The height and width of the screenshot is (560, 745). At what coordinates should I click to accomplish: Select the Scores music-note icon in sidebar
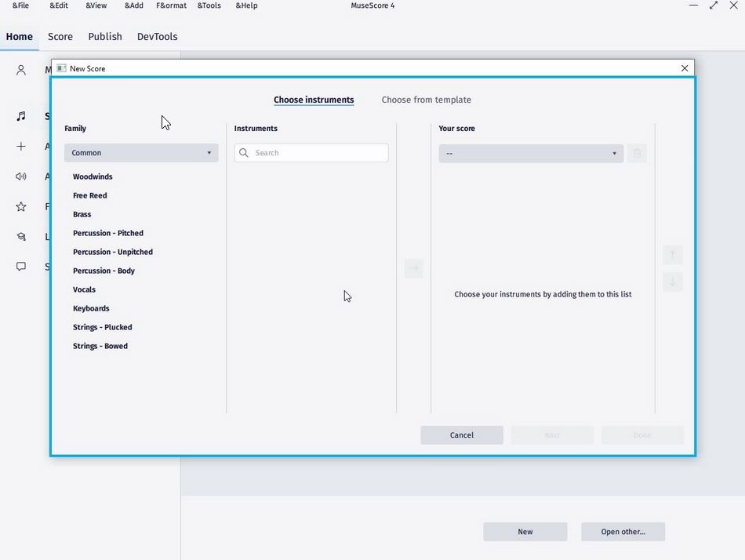click(x=21, y=116)
